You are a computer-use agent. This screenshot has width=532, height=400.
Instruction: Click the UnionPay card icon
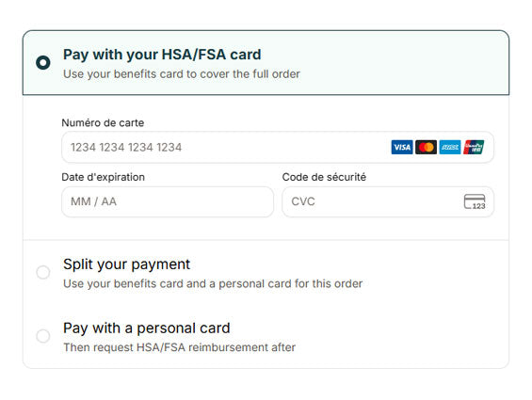pyautogui.click(x=474, y=147)
